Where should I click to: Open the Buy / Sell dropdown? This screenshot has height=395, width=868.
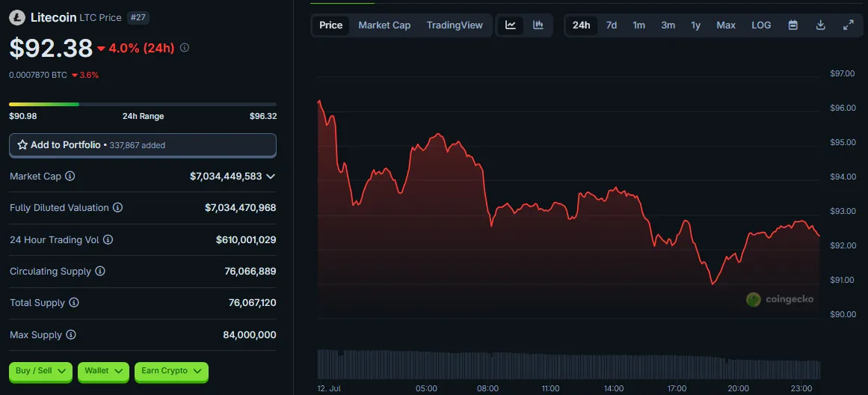point(40,371)
